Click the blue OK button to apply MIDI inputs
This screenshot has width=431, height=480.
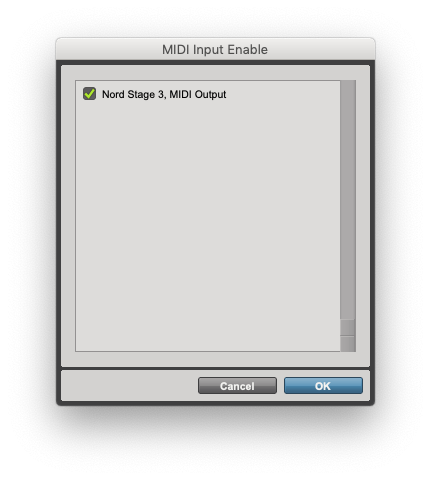point(323,386)
